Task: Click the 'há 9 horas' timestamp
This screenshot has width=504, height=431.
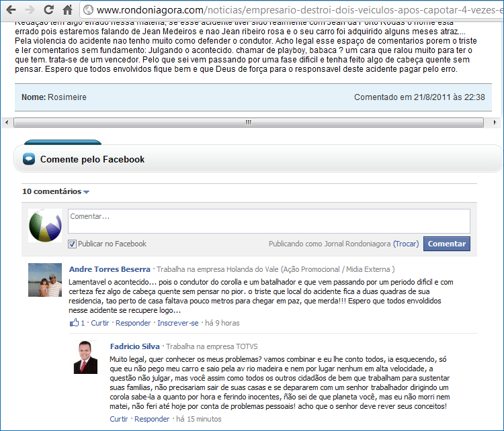Action: coord(222,323)
